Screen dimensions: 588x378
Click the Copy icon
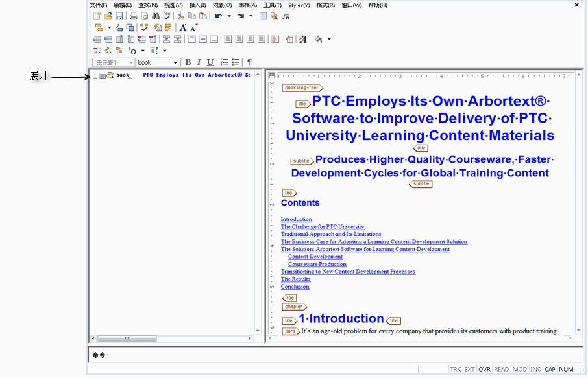coord(192,16)
